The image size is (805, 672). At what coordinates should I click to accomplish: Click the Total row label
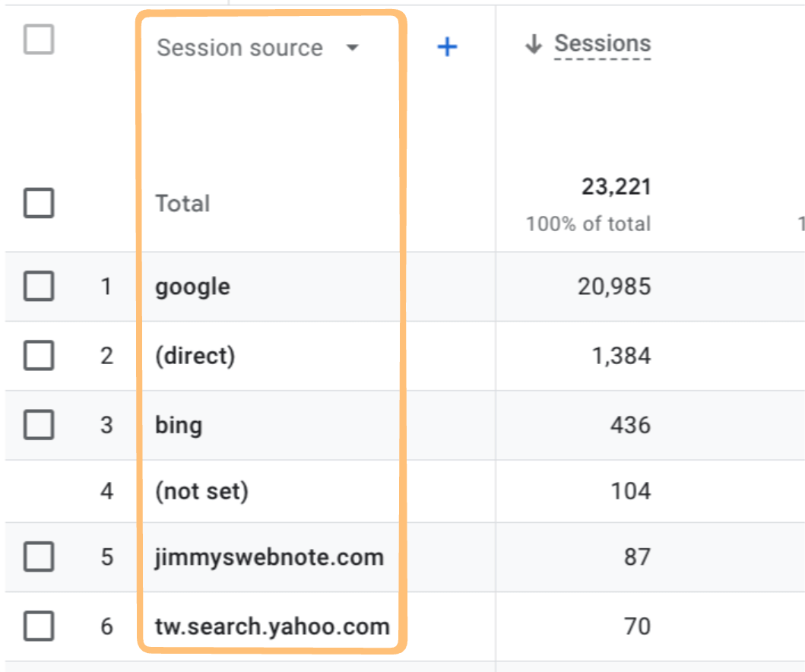click(x=182, y=203)
